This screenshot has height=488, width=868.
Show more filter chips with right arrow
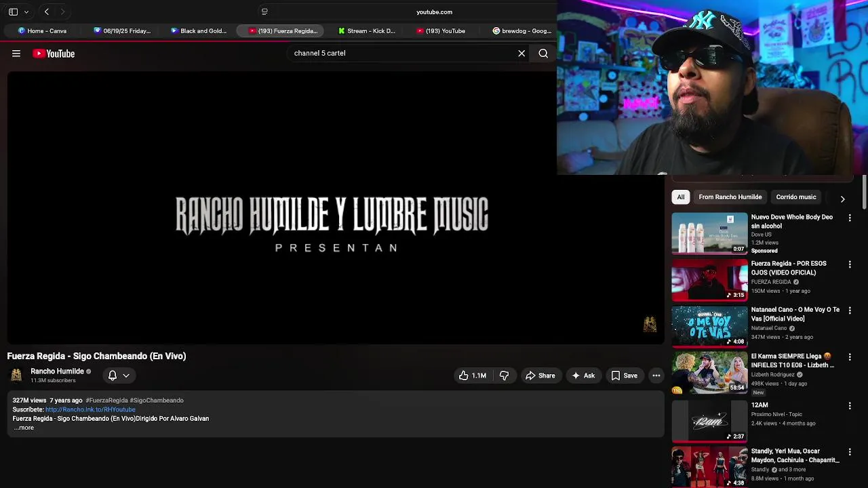(x=842, y=199)
